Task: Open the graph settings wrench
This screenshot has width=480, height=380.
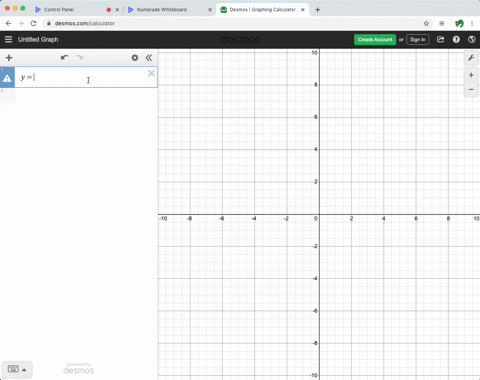Action: (x=471, y=58)
